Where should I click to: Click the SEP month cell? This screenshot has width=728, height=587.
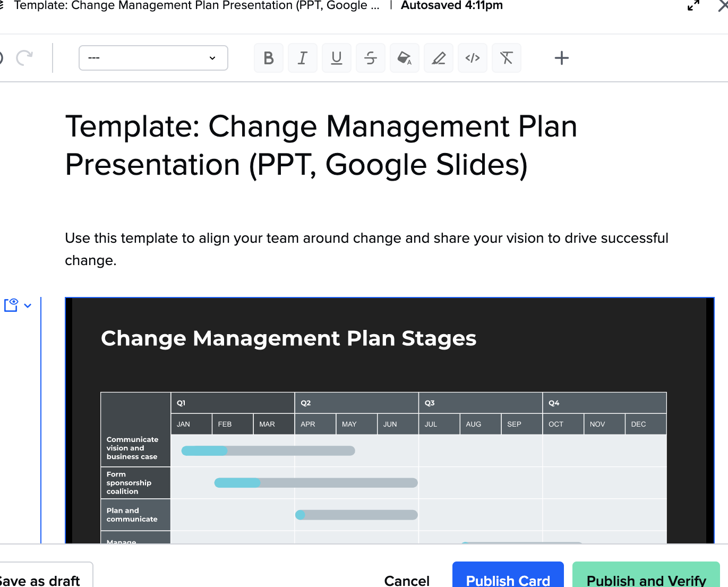pos(522,424)
